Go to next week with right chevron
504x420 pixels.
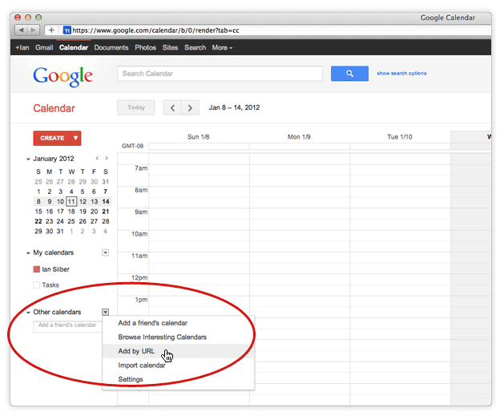click(x=190, y=107)
